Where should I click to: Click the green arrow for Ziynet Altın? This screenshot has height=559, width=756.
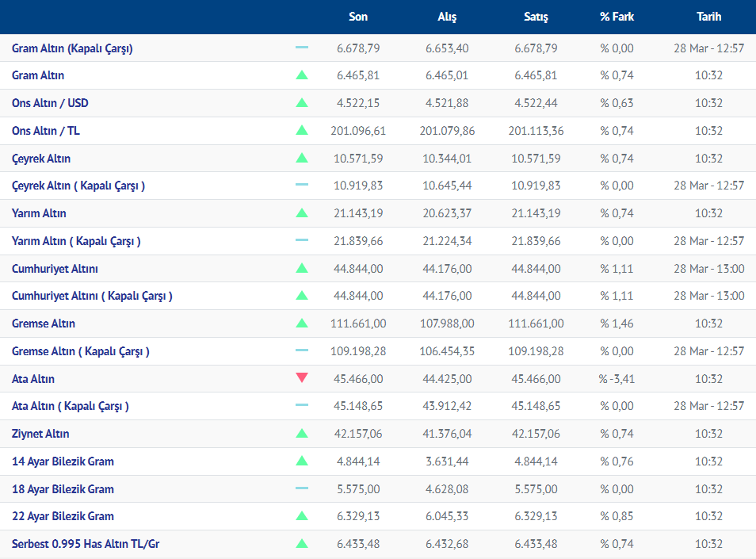(x=302, y=434)
